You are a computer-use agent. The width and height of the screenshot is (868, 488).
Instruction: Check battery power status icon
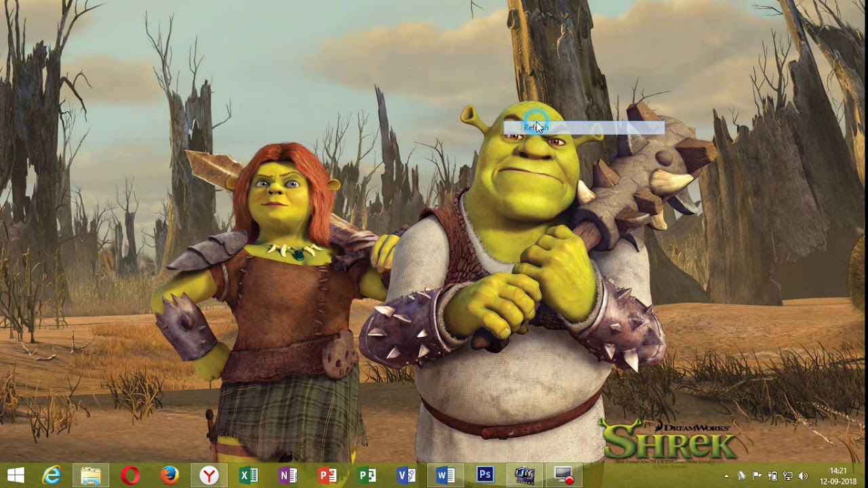[x=772, y=476]
